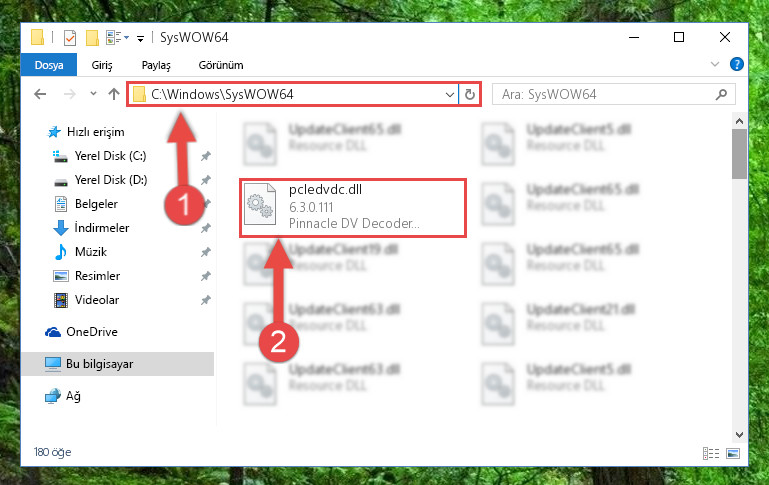Click the back navigation arrow
769x485 pixels.
[40, 94]
